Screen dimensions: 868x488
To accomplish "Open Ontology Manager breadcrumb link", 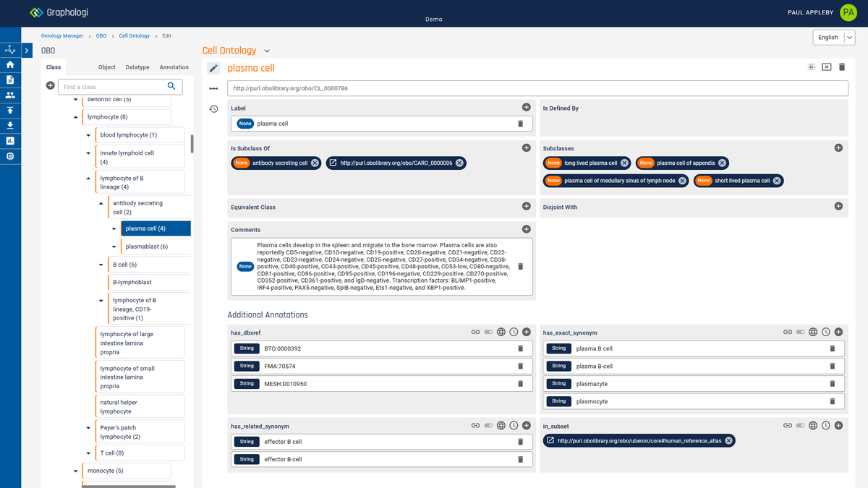I will (62, 35).
